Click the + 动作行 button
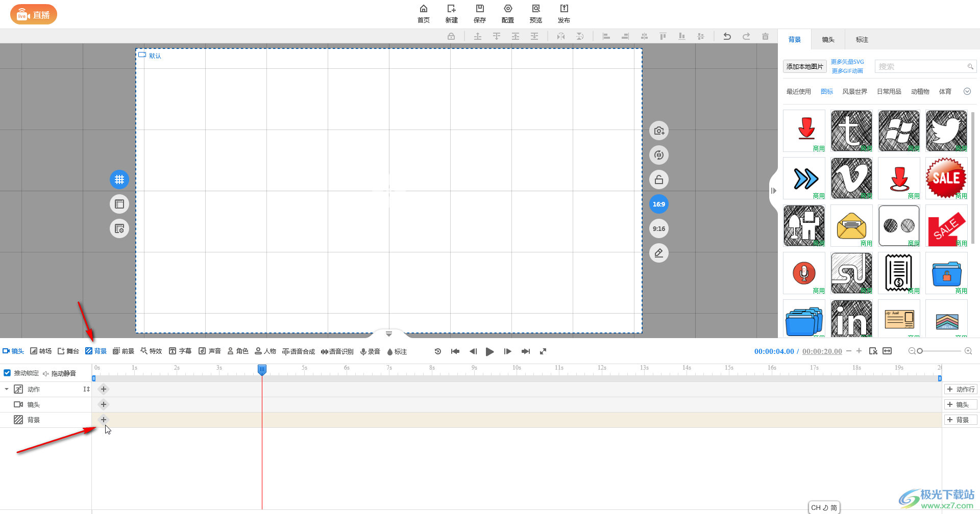The width and height of the screenshot is (980, 514). click(x=961, y=389)
